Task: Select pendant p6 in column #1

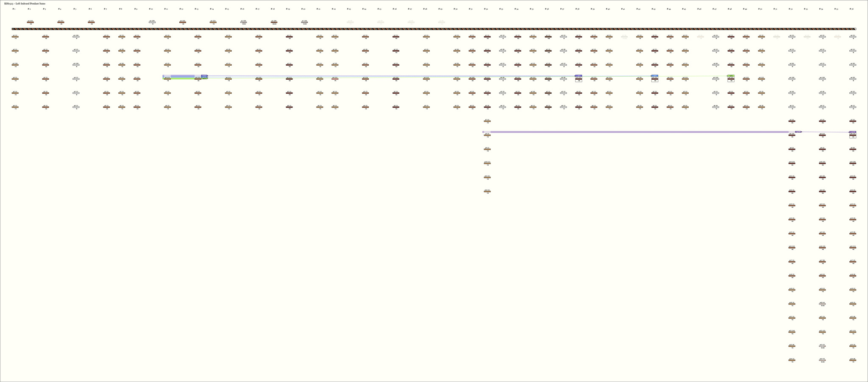Action: [15, 107]
